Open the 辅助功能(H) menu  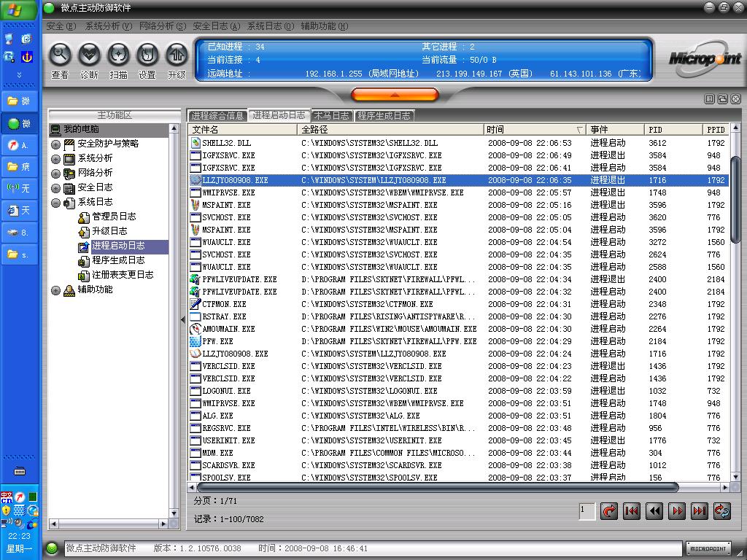click(x=325, y=26)
